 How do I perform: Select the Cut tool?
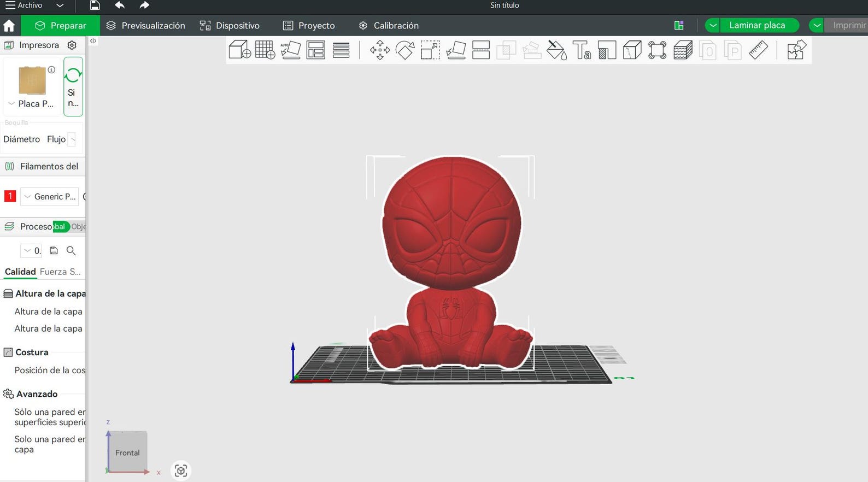coord(481,50)
